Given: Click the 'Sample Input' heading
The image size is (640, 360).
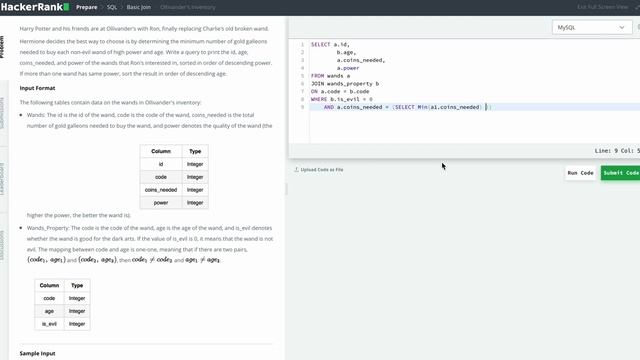Looking at the screenshot, I should click(x=37, y=353).
